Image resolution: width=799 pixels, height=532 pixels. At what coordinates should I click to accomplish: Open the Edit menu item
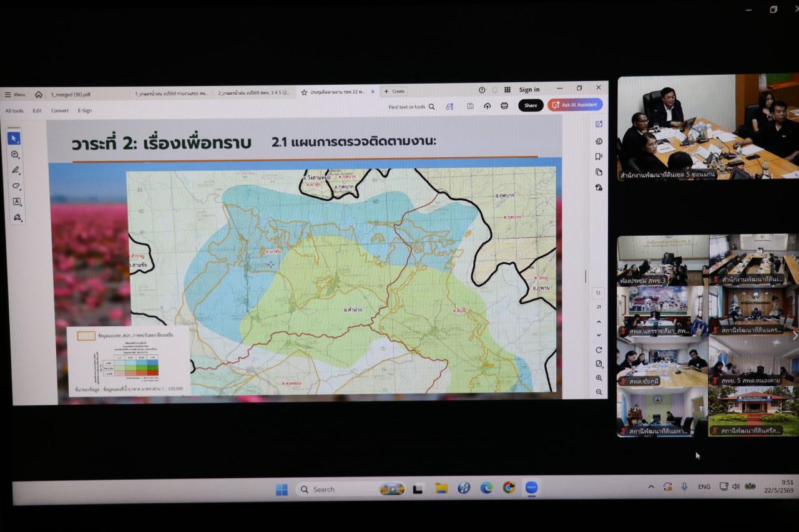tap(37, 110)
